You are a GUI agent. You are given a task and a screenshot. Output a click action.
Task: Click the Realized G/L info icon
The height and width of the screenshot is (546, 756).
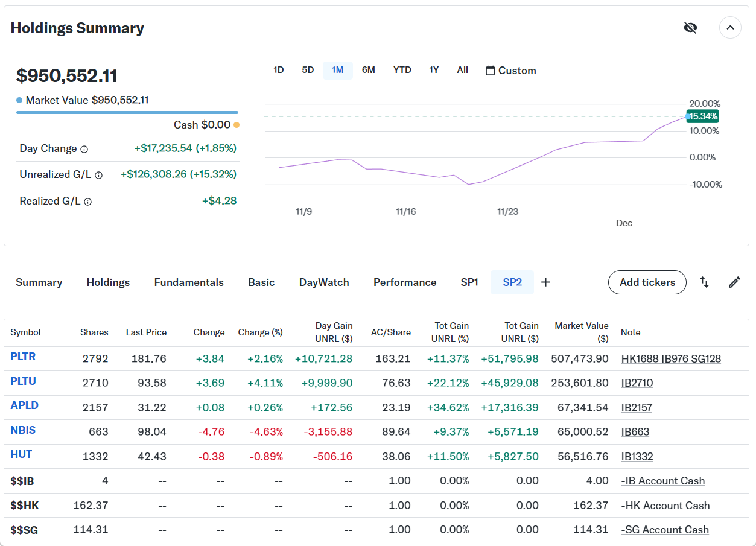click(x=88, y=202)
